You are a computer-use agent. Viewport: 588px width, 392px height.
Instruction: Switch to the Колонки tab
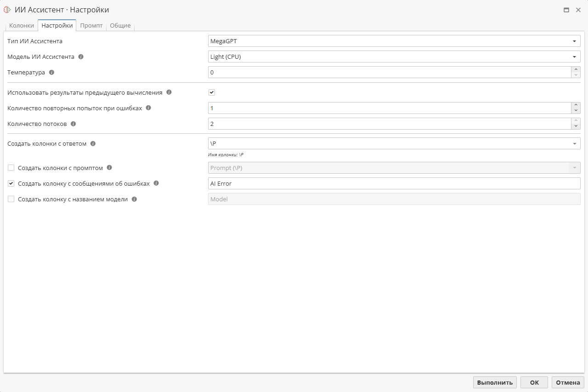tap(22, 25)
